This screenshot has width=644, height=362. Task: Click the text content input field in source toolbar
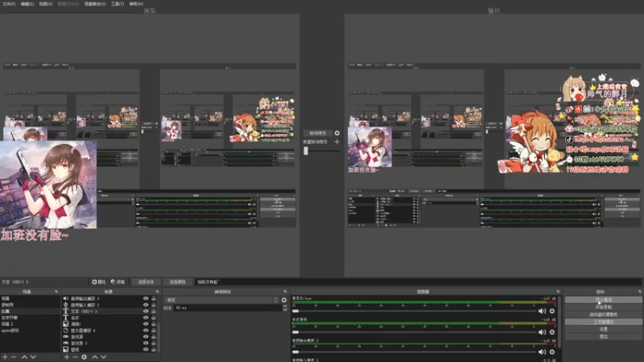418,282
